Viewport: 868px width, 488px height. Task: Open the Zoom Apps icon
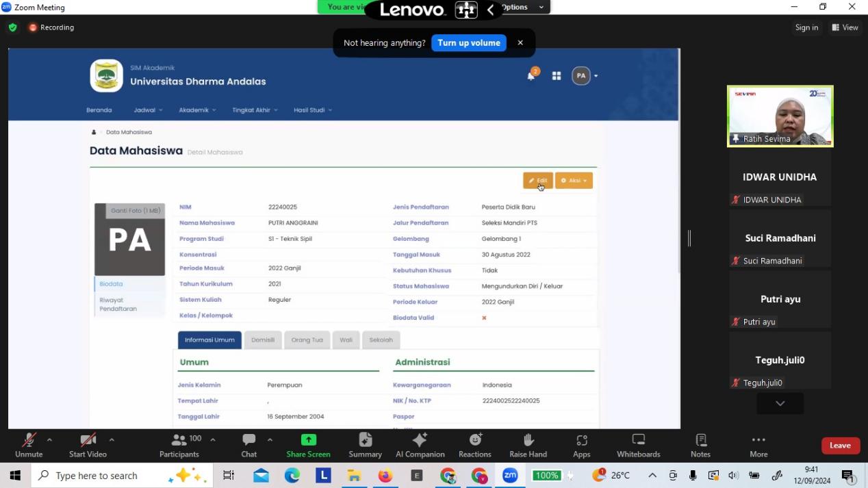[581, 445]
